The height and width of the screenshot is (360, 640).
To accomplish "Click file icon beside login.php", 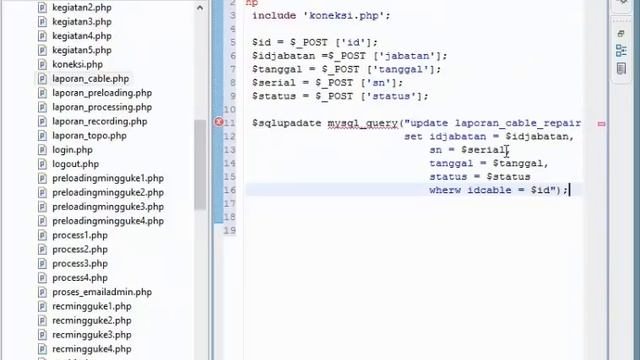I will pos(42,150).
